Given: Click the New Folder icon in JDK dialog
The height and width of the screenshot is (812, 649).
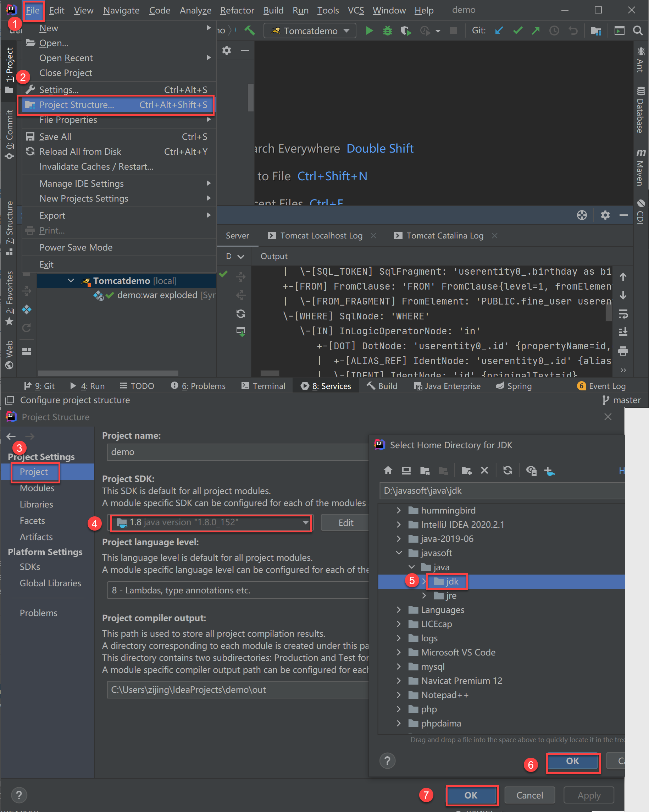Looking at the screenshot, I should [x=466, y=470].
